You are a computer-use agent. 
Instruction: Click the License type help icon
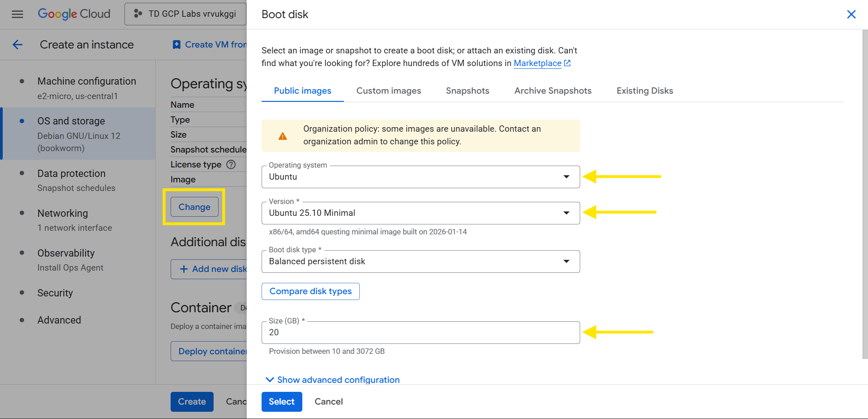pyautogui.click(x=231, y=164)
